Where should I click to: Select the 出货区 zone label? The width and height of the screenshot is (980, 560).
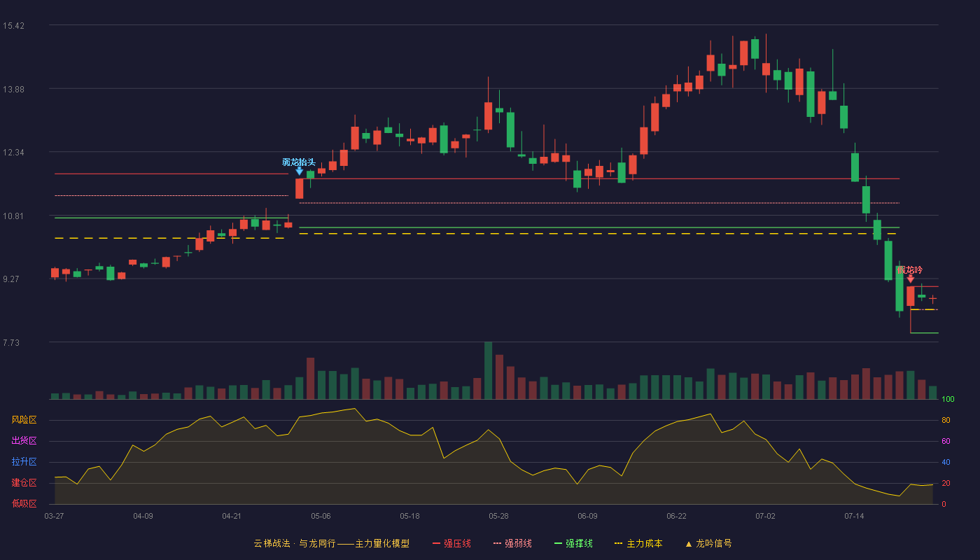click(x=24, y=441)
